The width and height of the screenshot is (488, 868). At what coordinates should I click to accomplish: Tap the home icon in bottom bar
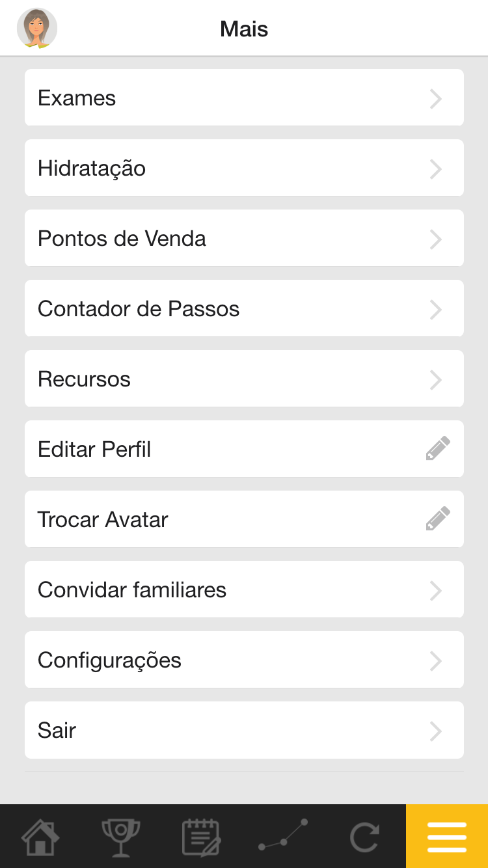tap(40, 836)
